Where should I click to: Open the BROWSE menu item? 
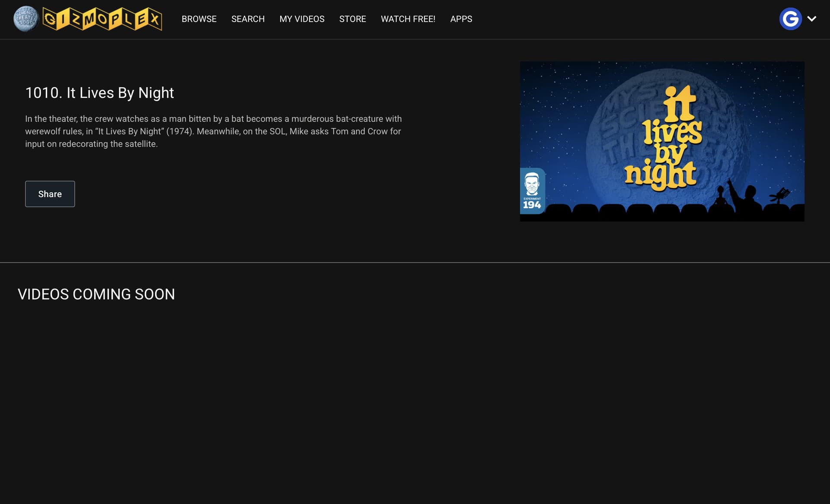tap(199, 19)
